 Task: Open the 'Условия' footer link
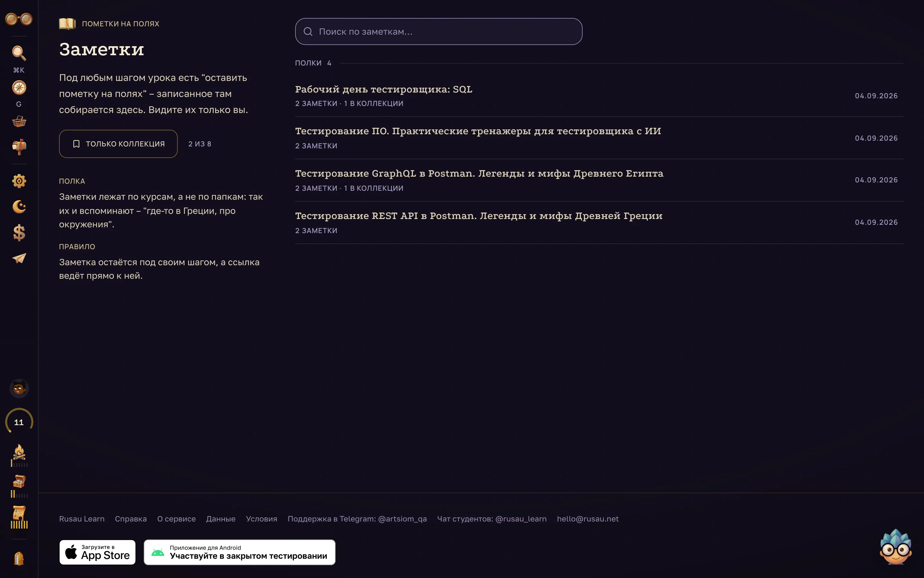pyautogui.click(x=261, y=519)
